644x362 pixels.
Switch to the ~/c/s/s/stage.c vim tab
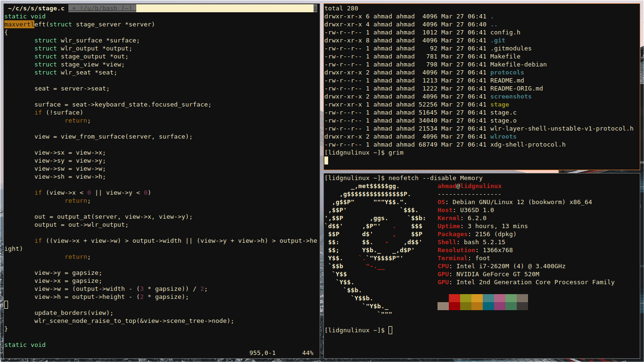(36, 8)
